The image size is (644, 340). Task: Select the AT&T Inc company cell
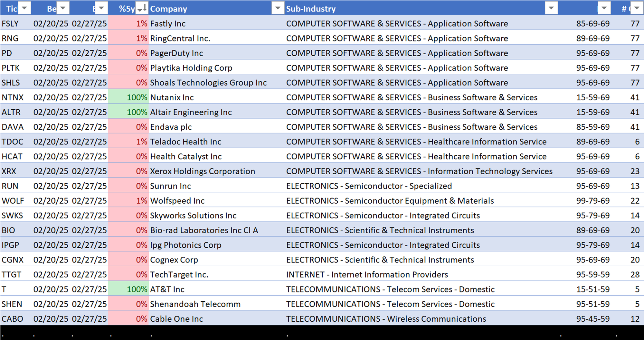[x=217, y=289]
